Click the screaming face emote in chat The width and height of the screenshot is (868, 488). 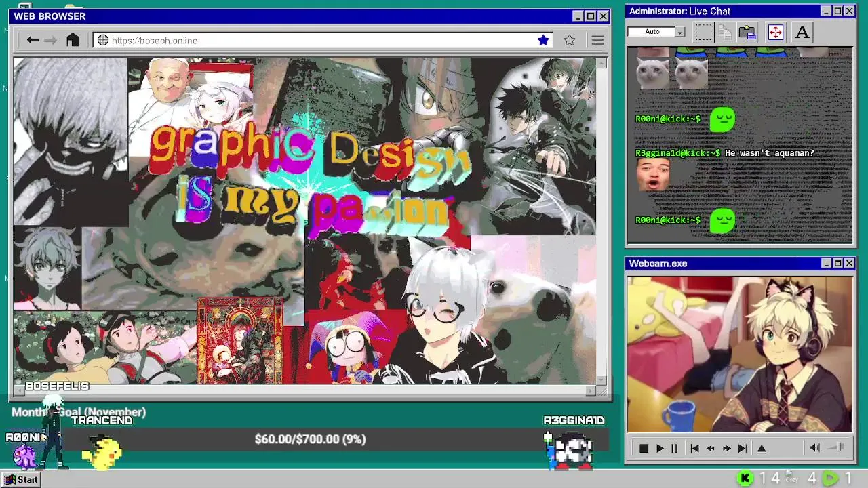click(653, 174)
